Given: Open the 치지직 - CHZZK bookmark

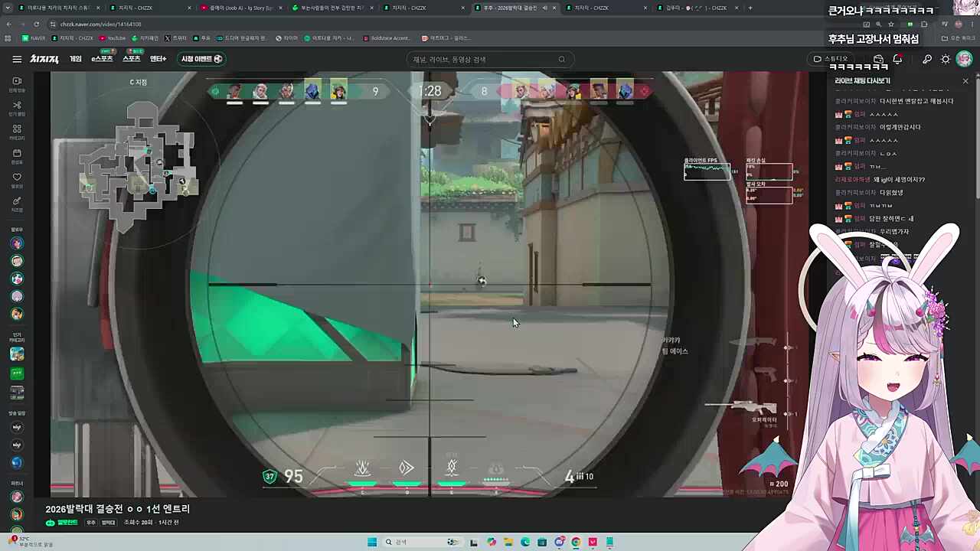Looking at the screenshot, I should pyautogui.click(x=73, y=38).
